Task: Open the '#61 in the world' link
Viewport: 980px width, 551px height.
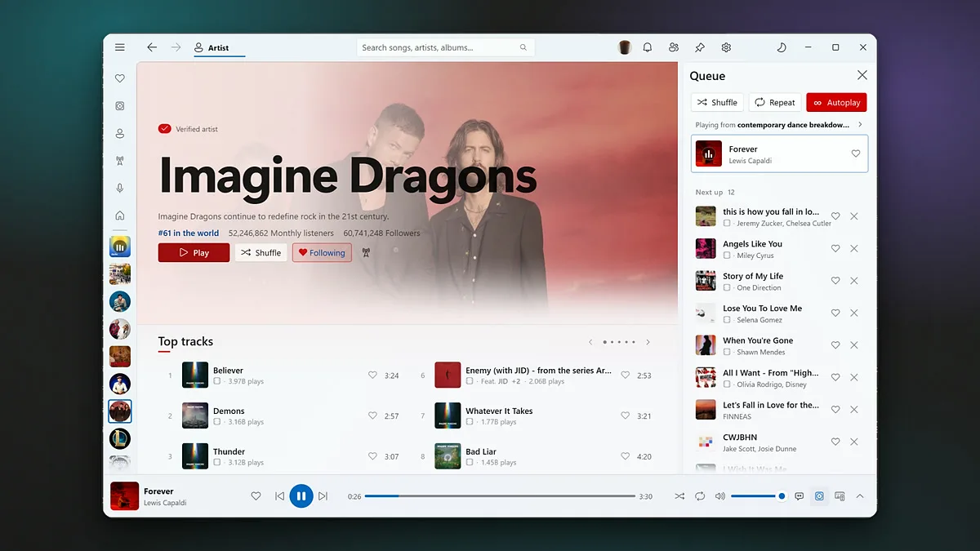Action: coord(189,233)
